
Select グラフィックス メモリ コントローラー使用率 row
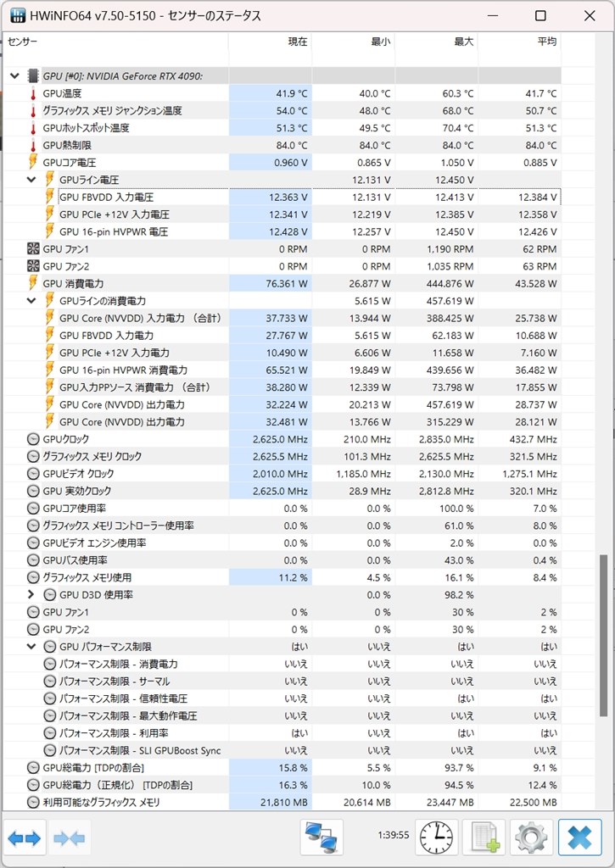pyautogui.click(x=282, y=526)
